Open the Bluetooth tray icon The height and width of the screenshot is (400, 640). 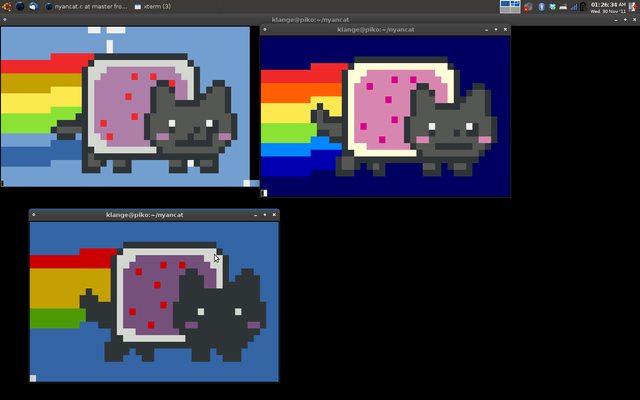click(542, 7)
